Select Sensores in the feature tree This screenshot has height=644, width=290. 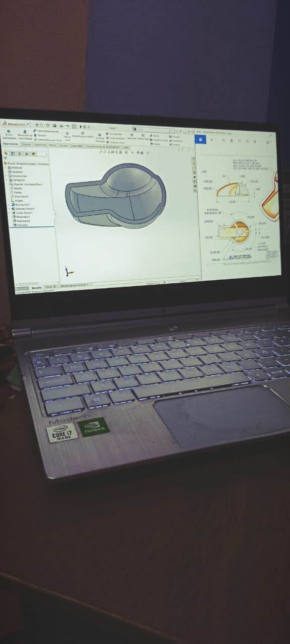click(x=16, y=172)
